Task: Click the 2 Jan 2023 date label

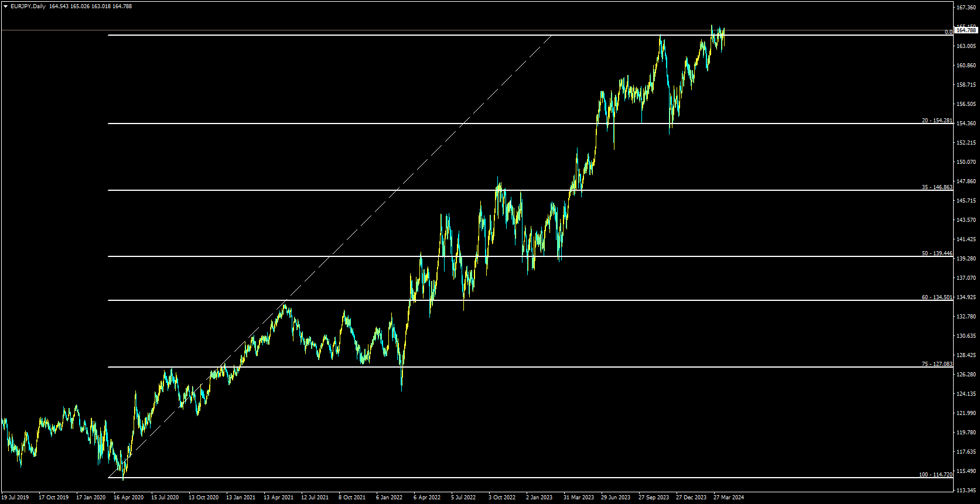Action: coord(539,498)
